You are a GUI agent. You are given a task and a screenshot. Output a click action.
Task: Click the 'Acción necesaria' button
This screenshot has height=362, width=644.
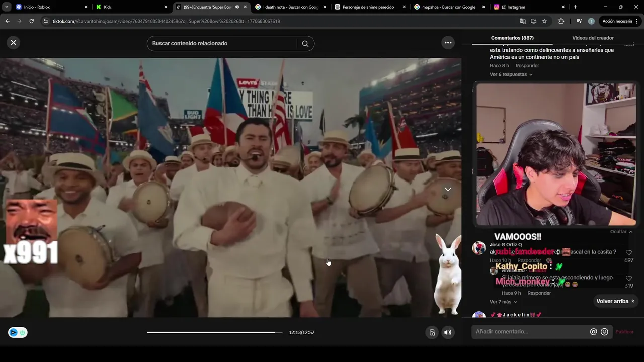tap(617, 21)
